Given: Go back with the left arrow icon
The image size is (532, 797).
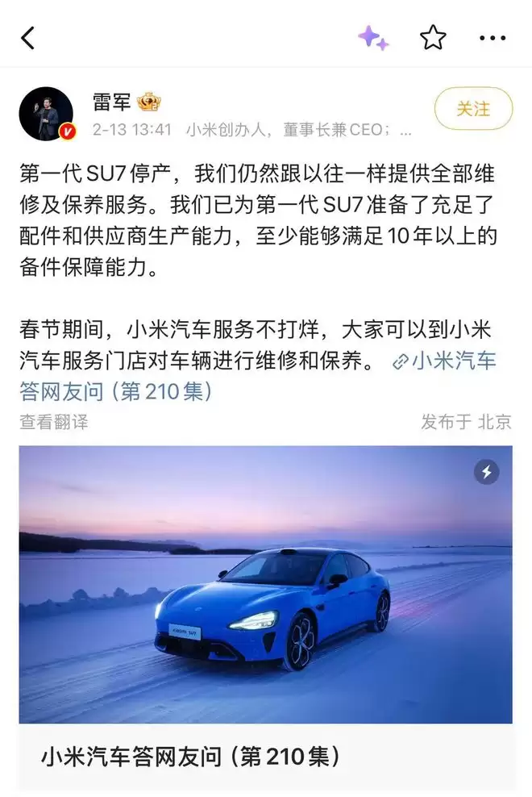Looking at the screenshot, I should [x=28, y=38].
